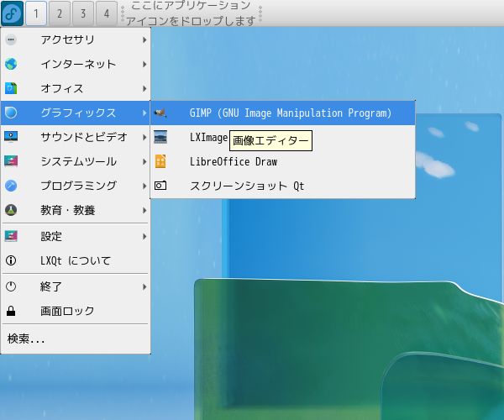
Task: Launch GIMP from graphics submenu
Action: pos(283,113)
